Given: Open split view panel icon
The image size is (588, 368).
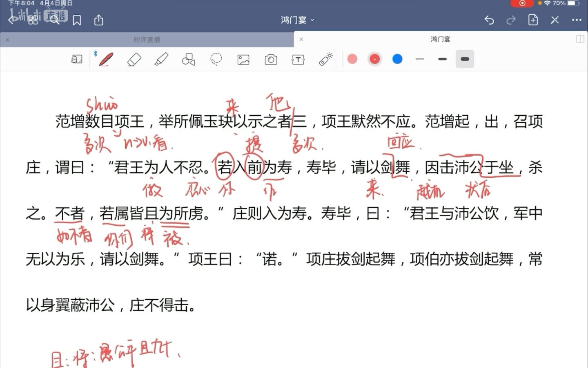Looking at the screenshot, I should pyautogui.click(x=580, y=39).
